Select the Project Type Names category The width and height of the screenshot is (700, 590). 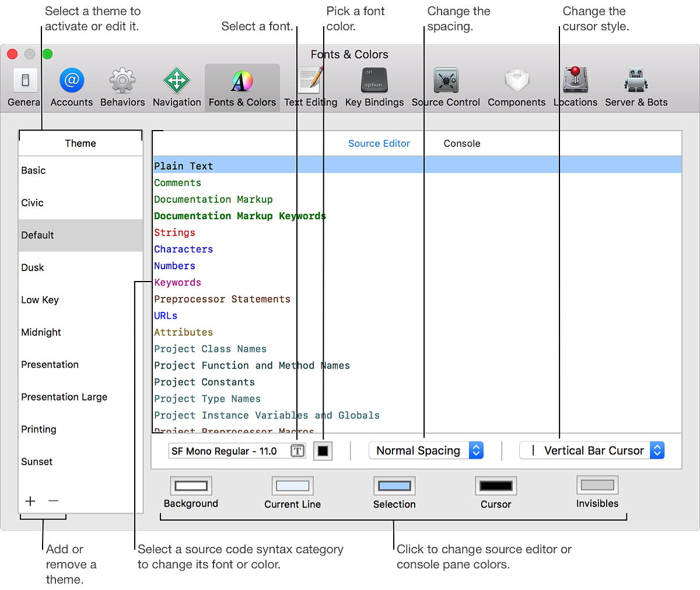[417, 399]
